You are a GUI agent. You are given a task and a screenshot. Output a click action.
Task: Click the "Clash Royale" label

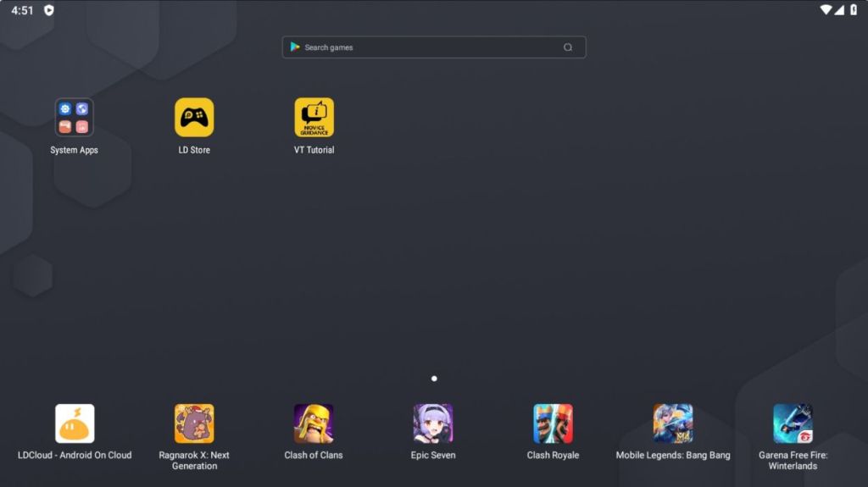point(553,455)
